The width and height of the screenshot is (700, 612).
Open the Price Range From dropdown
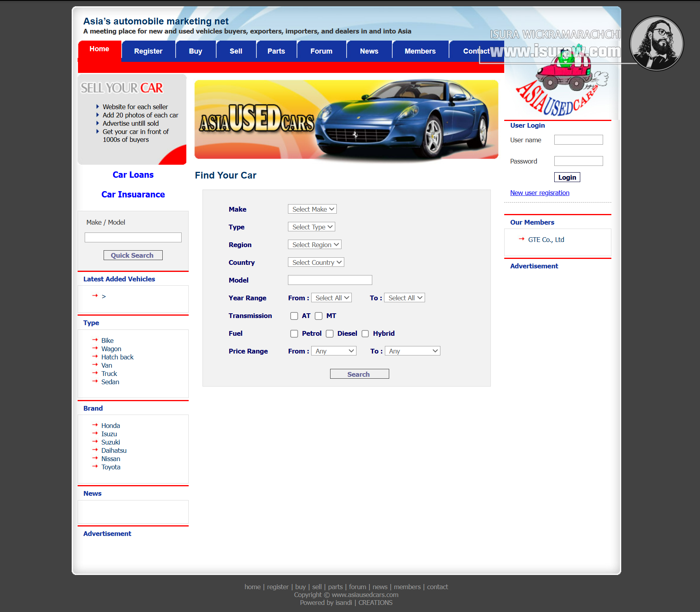(x=334, y=351)
